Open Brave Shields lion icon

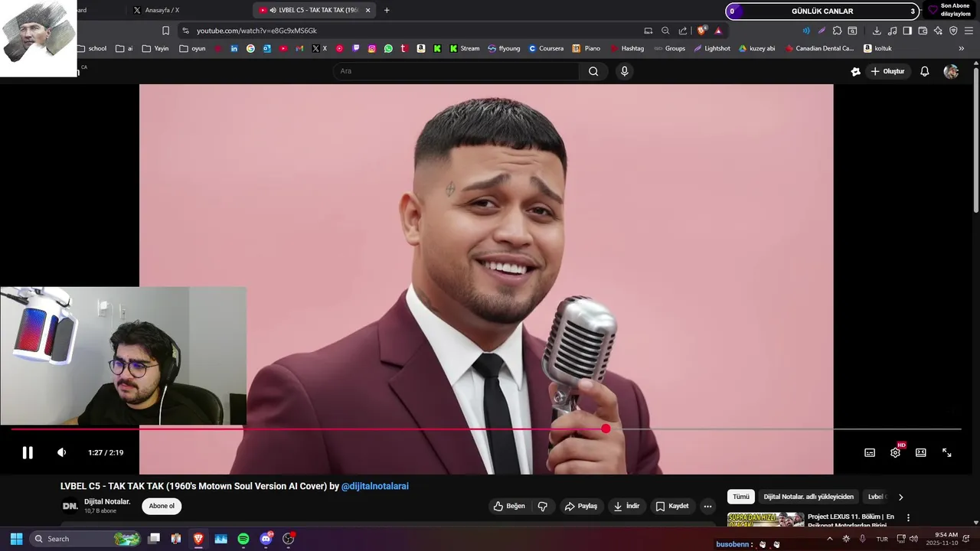pos(701,31)
